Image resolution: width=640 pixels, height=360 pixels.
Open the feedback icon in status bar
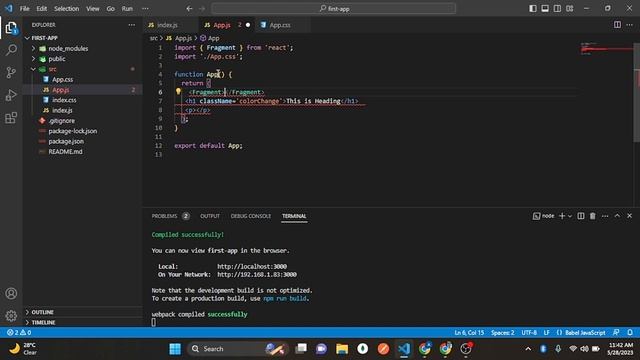coord(616,333)
